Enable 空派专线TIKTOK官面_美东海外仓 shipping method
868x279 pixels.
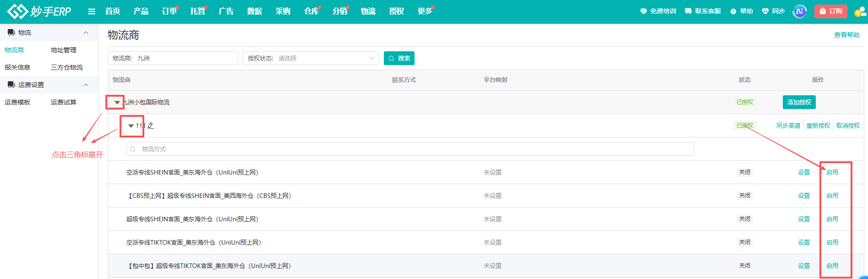click(832, 242)
